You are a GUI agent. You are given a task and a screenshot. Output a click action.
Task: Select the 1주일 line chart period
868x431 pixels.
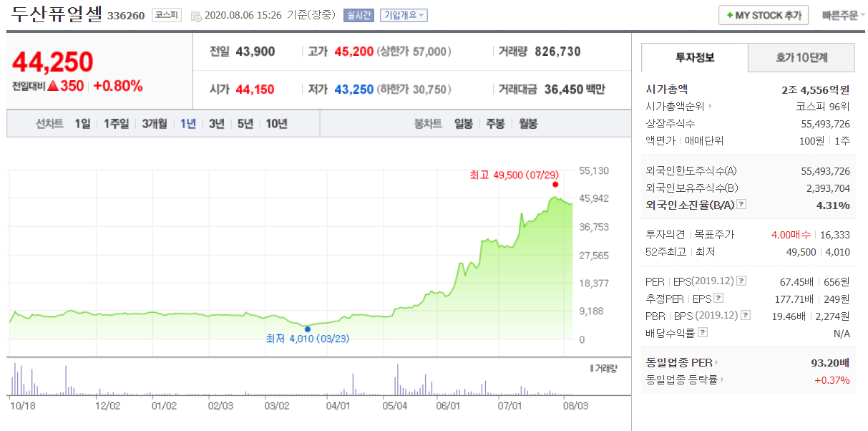click(x=116, y=124)
